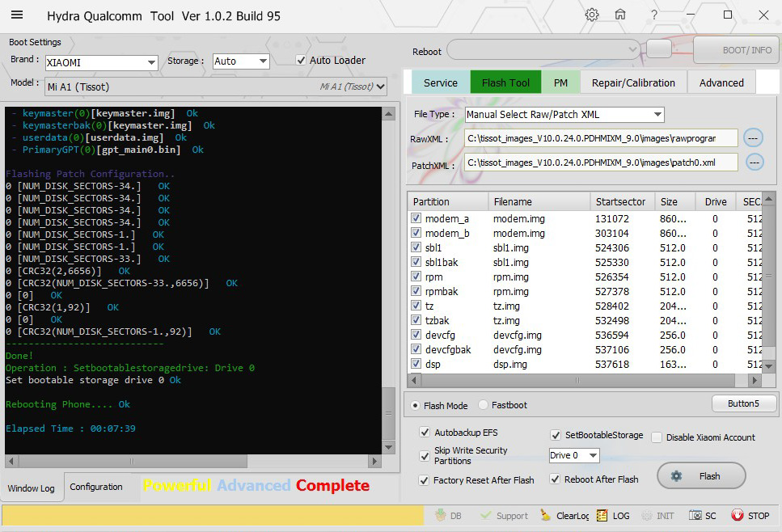The image size is (782, 532).
Task: Click tz.img filename in tzbak row
Action: (x=506, y=320)
